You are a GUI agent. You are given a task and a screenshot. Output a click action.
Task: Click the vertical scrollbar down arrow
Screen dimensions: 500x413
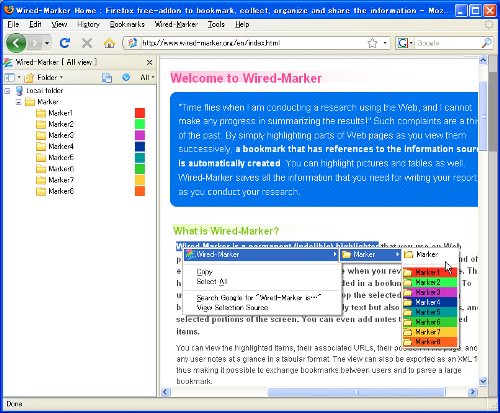pos(483,381)
